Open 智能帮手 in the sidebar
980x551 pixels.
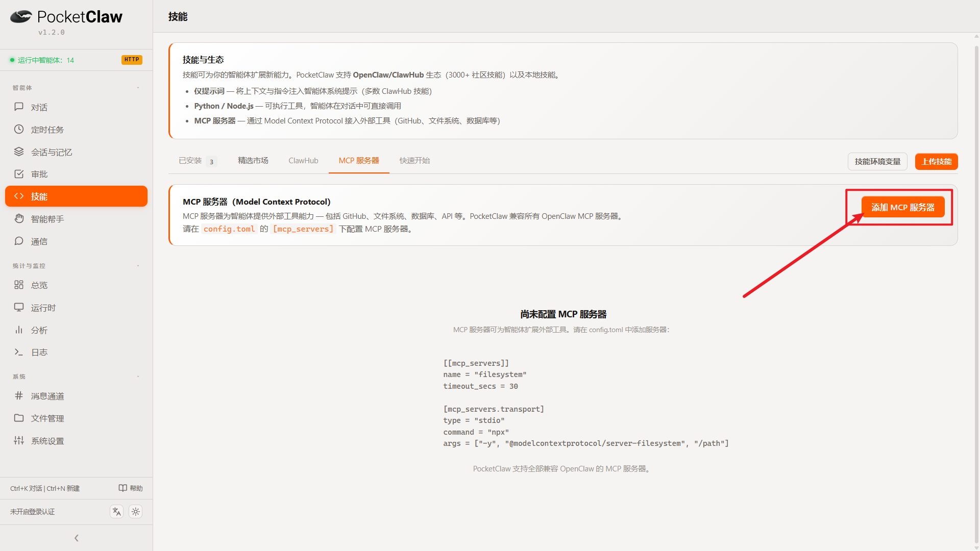(x=76, y=219)
